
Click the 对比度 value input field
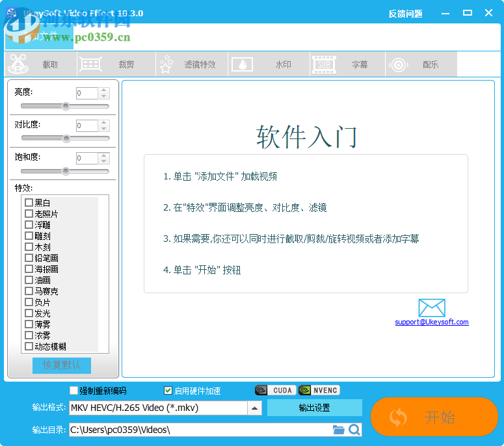(x=87, y=125)
